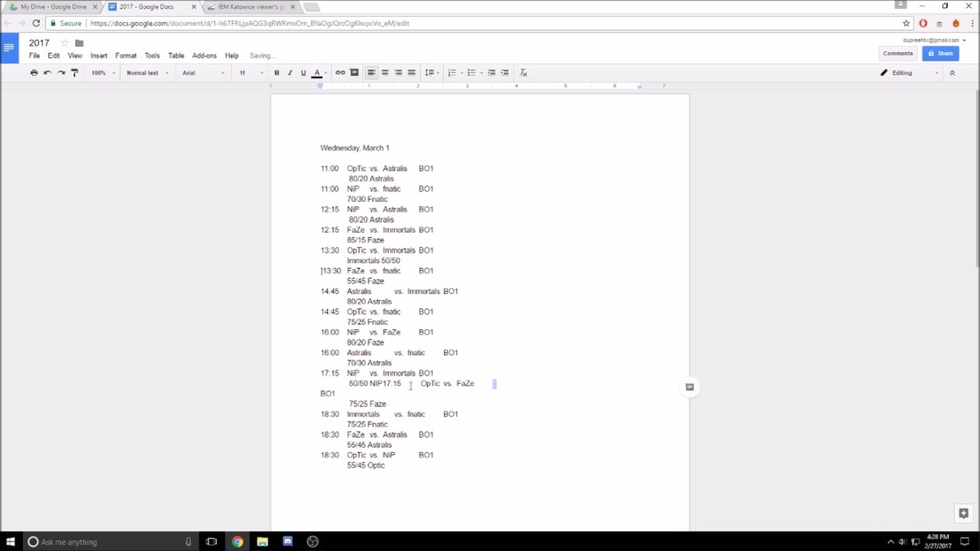Click the Windows Start button
The width and height of the screenshot is (980, 551).
(11, 542)
